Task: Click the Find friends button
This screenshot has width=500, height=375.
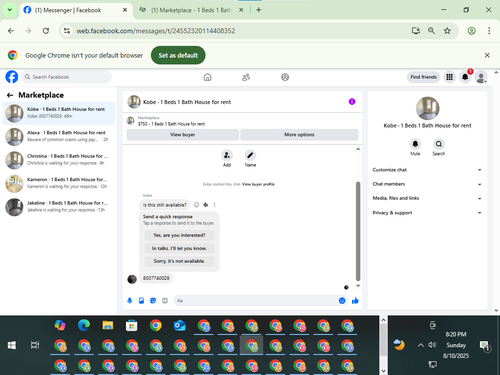Action: [x=423, y=77]
